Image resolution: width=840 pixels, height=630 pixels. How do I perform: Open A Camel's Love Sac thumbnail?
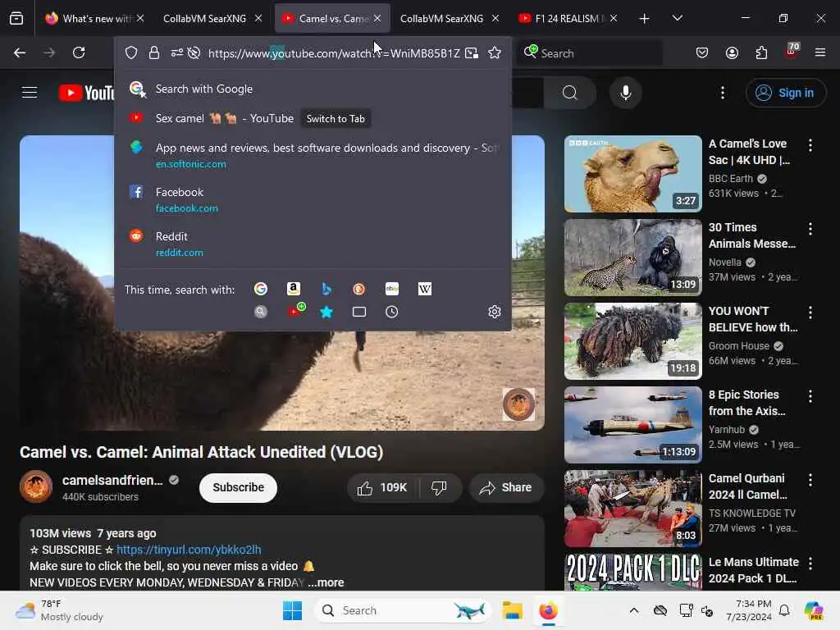pos(633,174)
